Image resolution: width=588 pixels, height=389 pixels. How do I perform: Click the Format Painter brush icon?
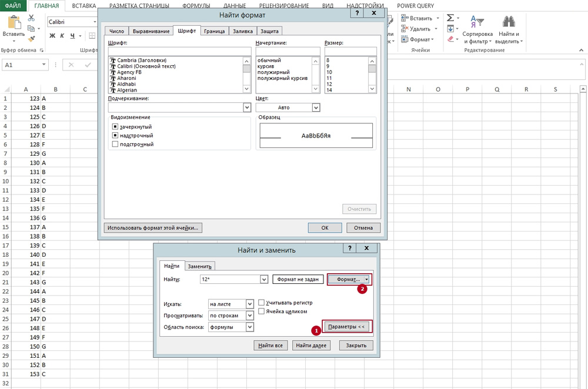click(x=32, y=38)
